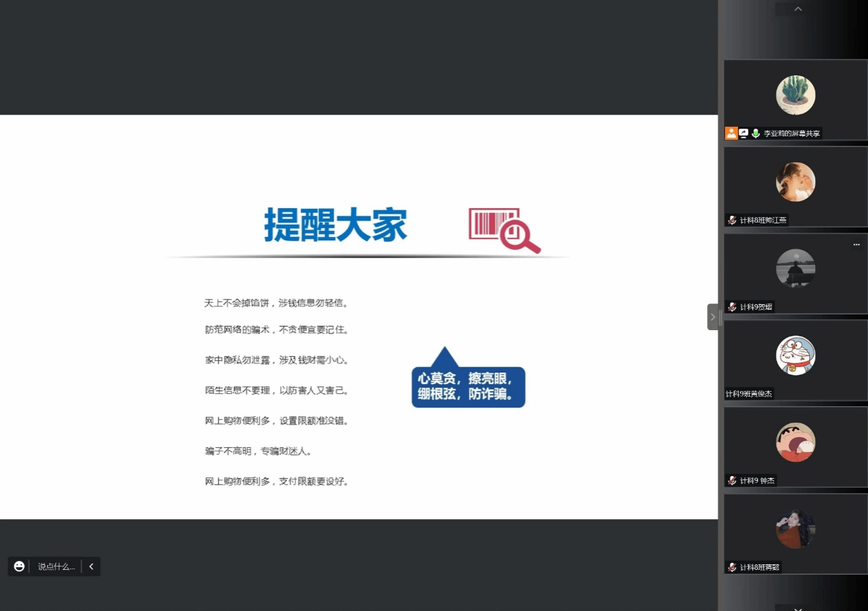
Task: Open the emoji picker smiley icon
Action: [19, 566]
